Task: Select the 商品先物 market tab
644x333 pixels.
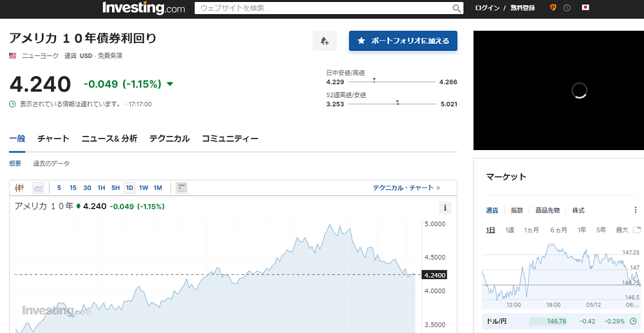Action: 547,210
